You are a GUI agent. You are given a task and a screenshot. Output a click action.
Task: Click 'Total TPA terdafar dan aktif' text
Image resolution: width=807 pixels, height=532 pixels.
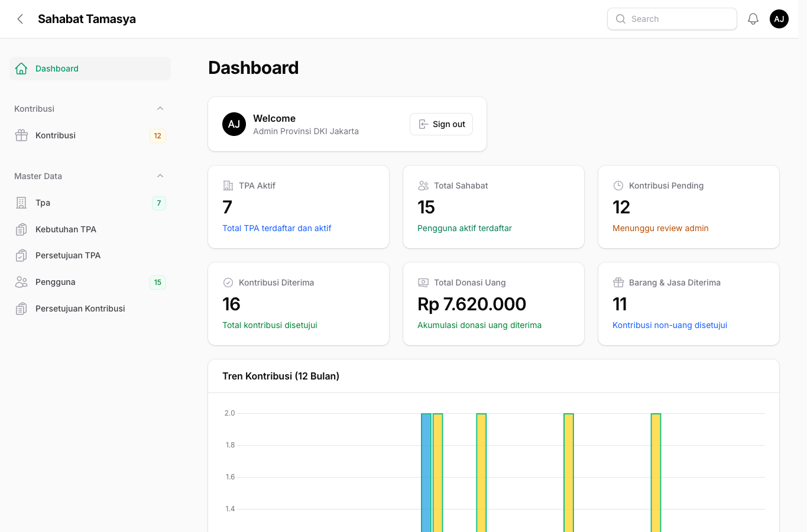[277, 228]
